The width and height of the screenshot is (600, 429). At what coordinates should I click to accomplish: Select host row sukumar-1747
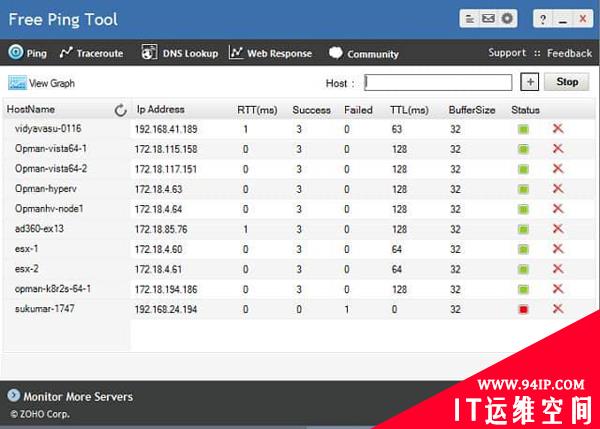click(x=299, y=309)
